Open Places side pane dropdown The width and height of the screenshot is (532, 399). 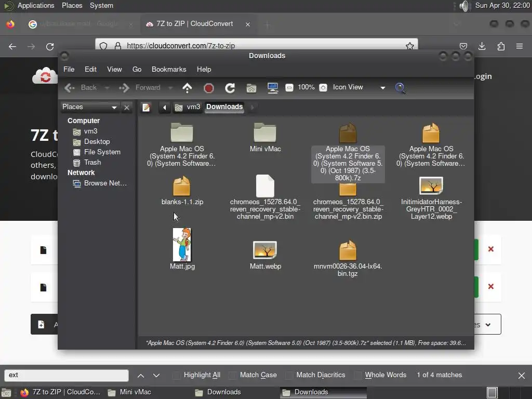pyautogui.click(x=90, y=107)
